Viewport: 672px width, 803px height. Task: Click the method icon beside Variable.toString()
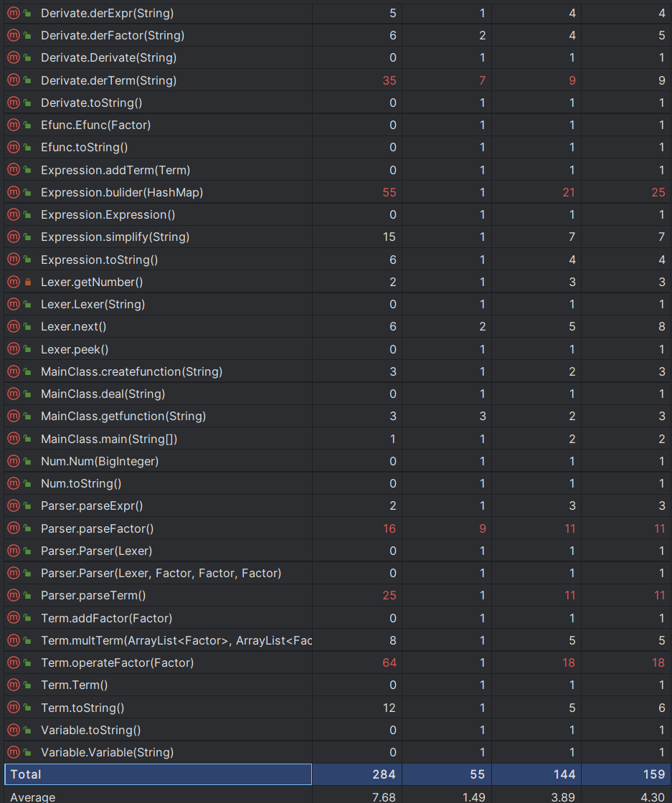point(14,730)
